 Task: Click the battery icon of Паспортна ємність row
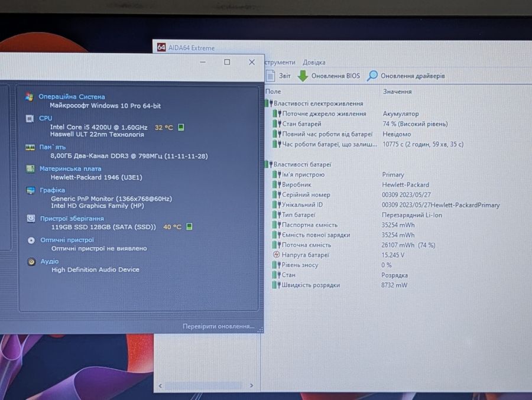point(277,225)
